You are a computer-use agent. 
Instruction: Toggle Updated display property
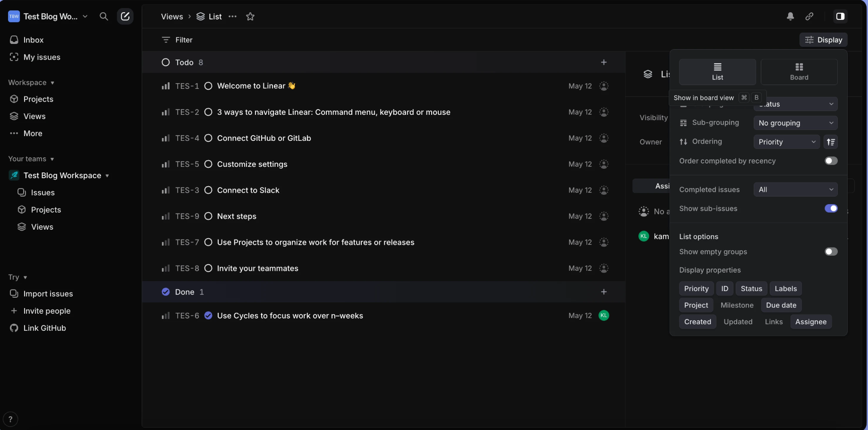(x=738, y=322)
